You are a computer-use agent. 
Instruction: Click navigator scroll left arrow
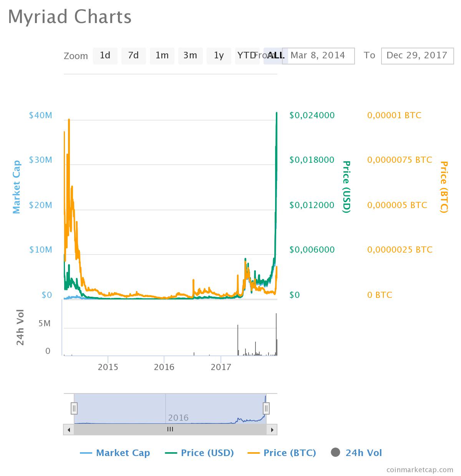[x=69, y=430]
